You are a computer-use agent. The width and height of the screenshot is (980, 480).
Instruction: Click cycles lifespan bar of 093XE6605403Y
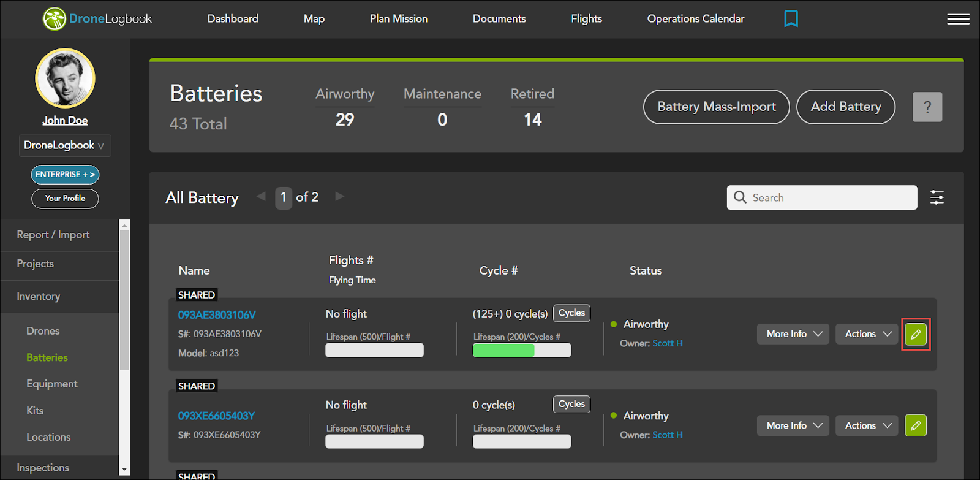pos(522,441)
